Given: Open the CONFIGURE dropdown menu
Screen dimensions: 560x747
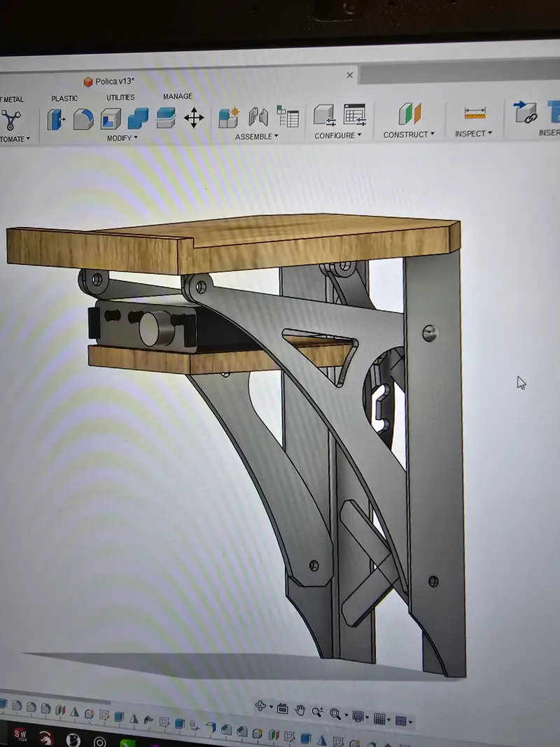Looking at the screenshot, I should [x=338, y=136].
